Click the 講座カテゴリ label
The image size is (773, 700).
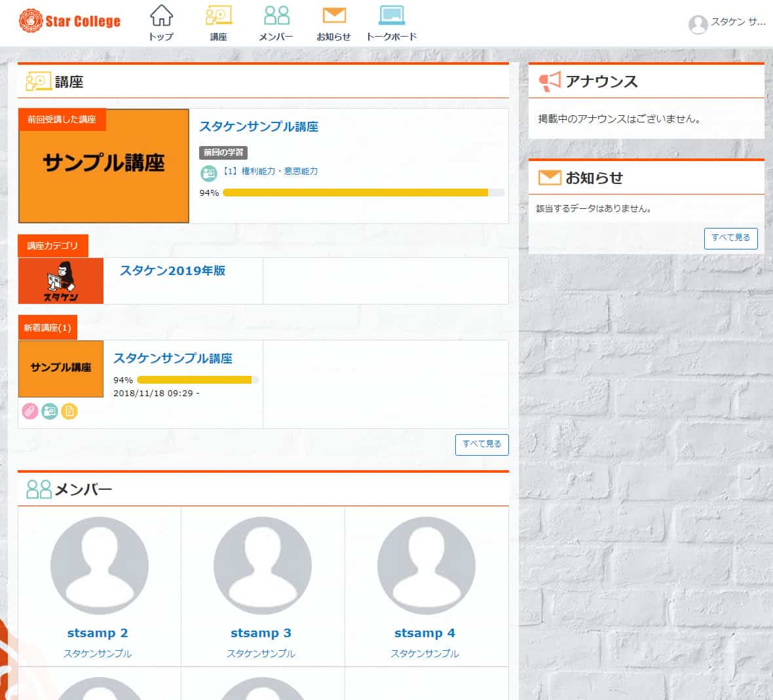coord(53,246)
